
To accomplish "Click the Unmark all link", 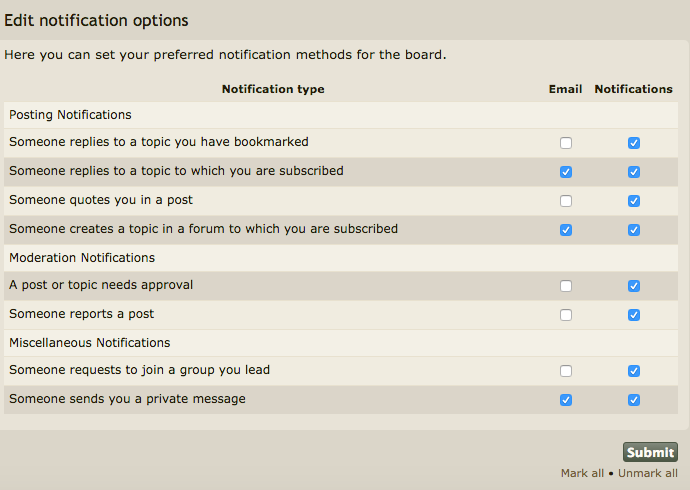I will coord(648,473).
